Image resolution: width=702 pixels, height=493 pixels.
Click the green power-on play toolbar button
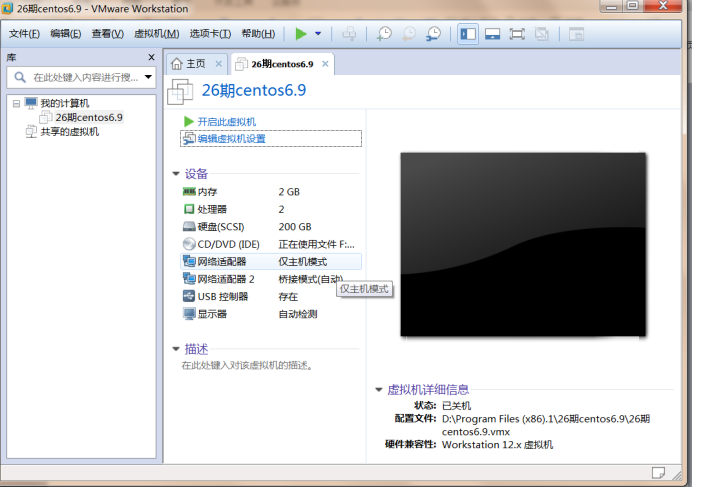coord(301,34)
